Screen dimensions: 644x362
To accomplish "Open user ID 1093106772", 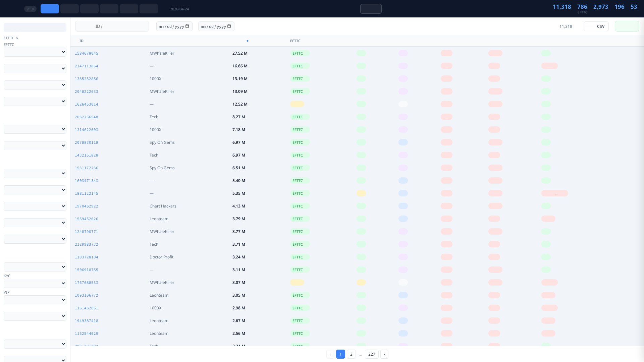I will 87,295.
